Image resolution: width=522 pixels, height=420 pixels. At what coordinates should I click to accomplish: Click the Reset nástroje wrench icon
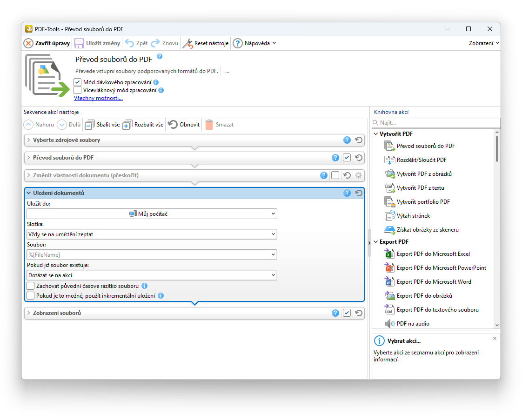(188, 43)
